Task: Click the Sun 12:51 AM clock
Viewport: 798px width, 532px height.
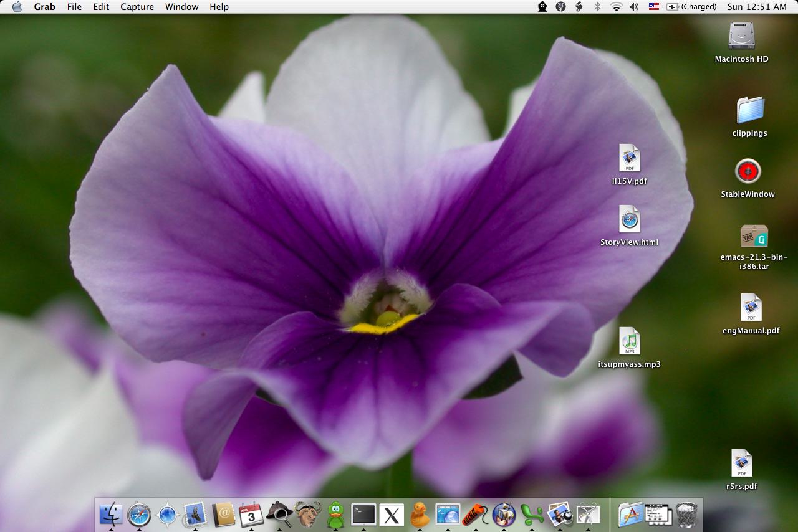Action: click(757, 7)
